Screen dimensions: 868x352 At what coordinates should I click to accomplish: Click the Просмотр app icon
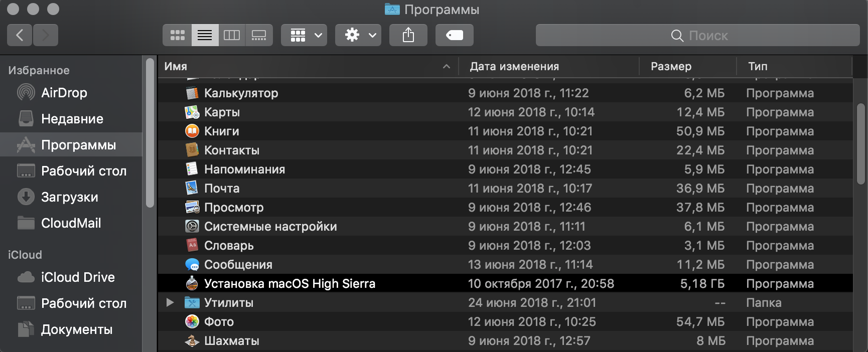coord(192,207)
